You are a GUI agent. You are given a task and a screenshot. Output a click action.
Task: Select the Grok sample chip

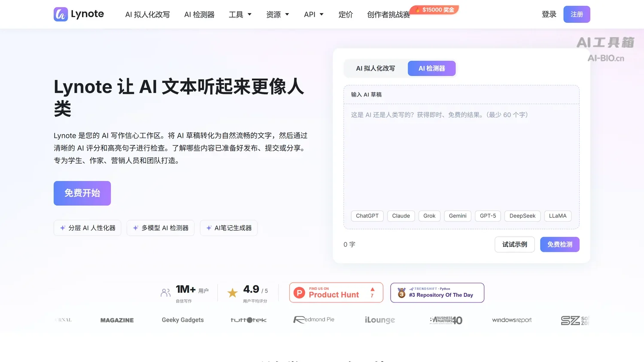click(429, 216)
